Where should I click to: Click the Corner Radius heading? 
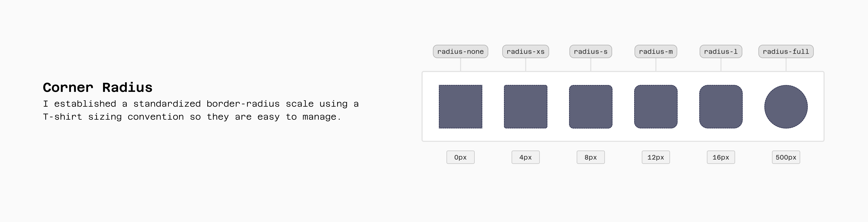(x=98, y=88)
